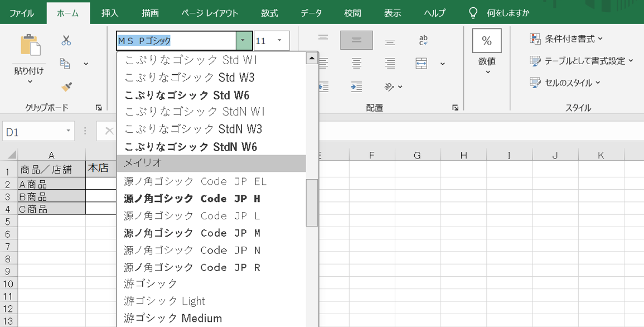This screenshot has height=327, width=644.
Task: Click the font name input box
Action: (175, 41)
